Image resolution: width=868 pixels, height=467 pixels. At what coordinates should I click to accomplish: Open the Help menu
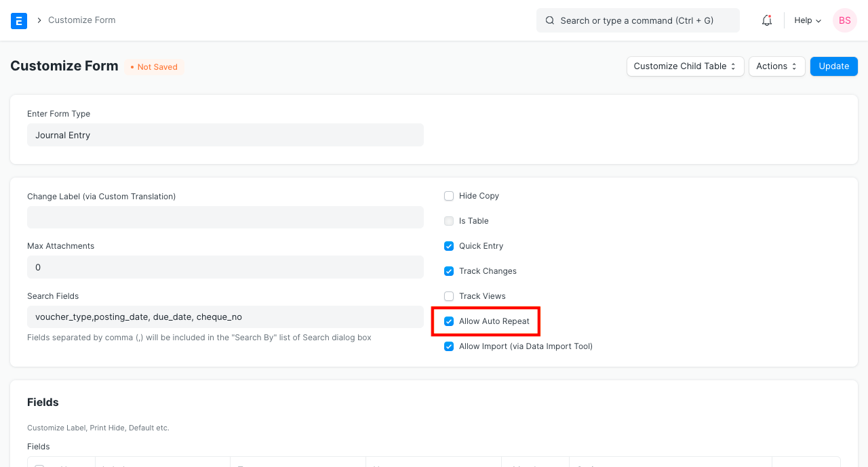click(806, 20)
